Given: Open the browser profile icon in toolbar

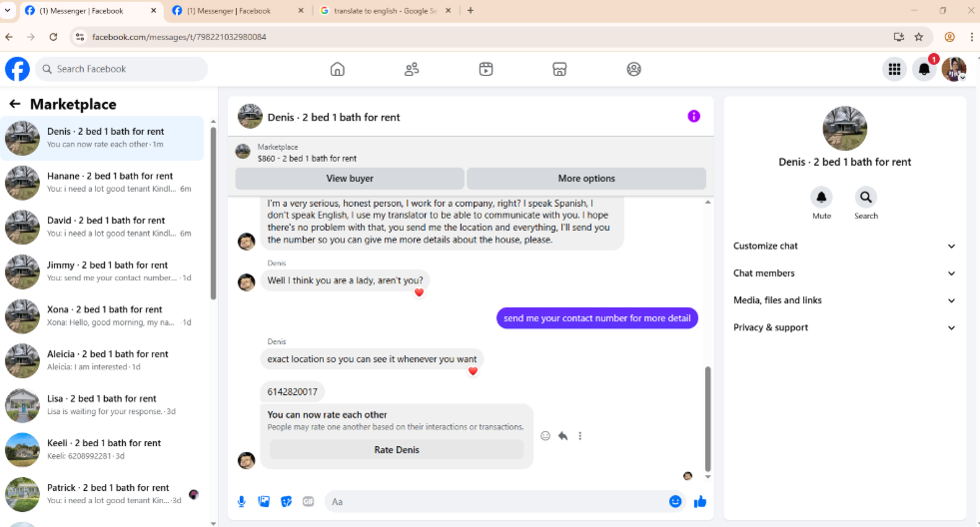Looking at the screenshot, I should pyautogui.click(x=949, y=37).
